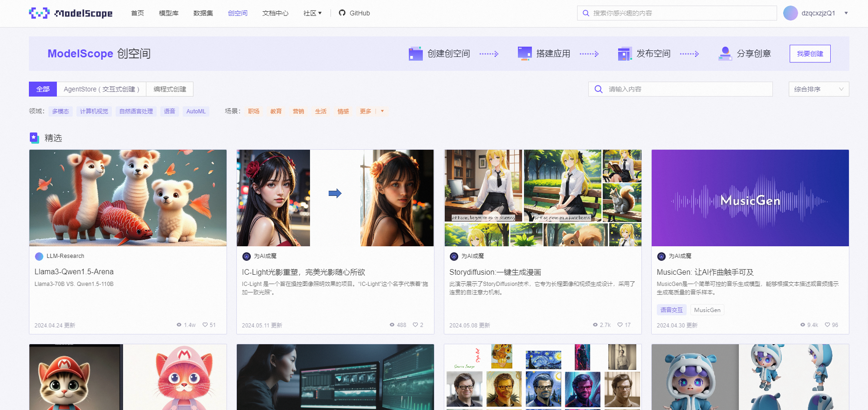Image resolution: width=868 pixels, height=410 pixels.
Task: Open the Llama3-Qwen1.5-Arena title
Action: [x=74, y=272]
